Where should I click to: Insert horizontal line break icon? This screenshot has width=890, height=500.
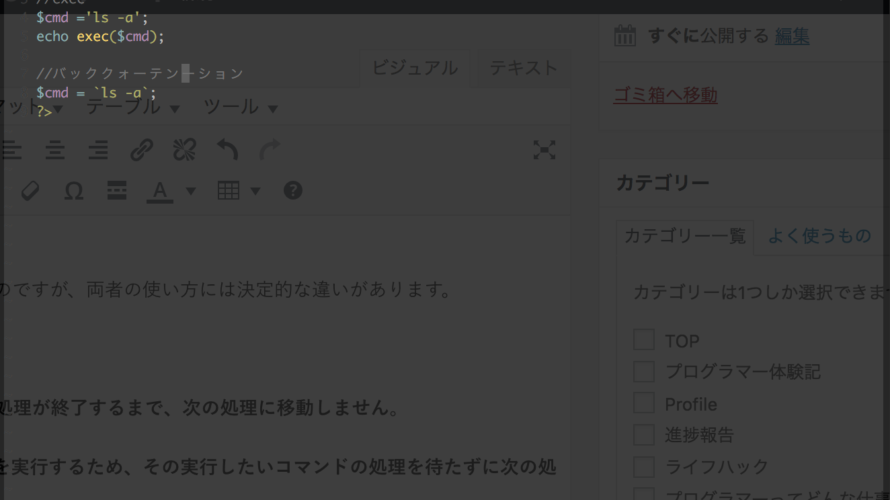pyautogui.click(x=117, y=191)
